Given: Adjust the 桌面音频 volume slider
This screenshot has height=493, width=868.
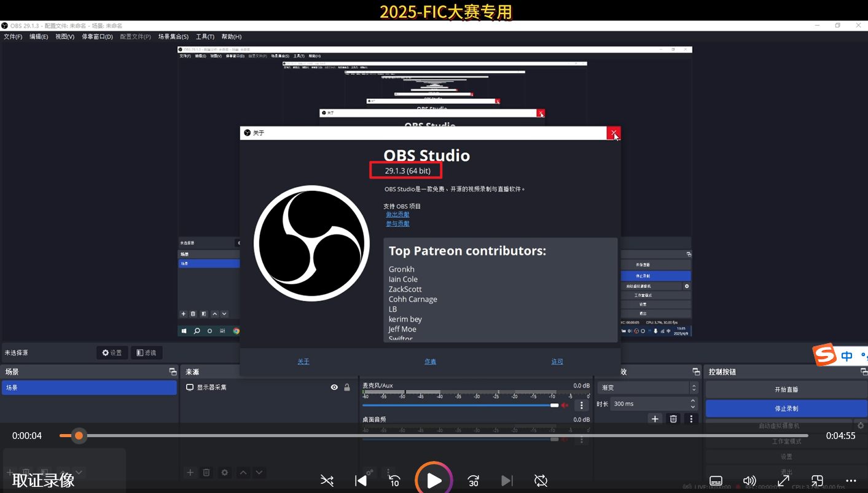Looking at the screenshot, I should (x=460, y=439).
